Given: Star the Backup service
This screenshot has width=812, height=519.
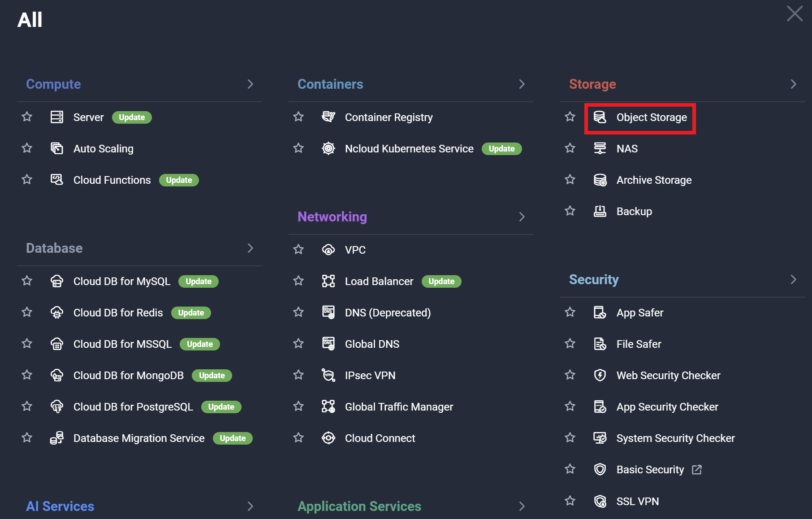Looking at the screenshot, I should pos(570,211).
